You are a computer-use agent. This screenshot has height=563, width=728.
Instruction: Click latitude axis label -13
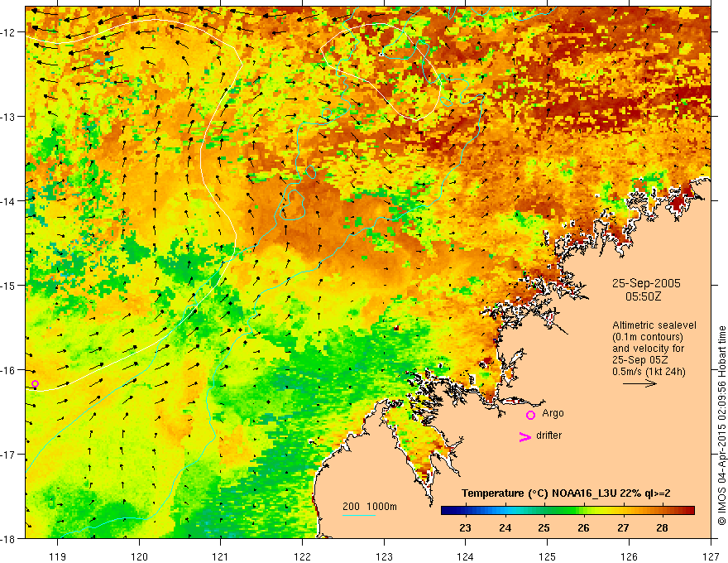pos(8,117)
